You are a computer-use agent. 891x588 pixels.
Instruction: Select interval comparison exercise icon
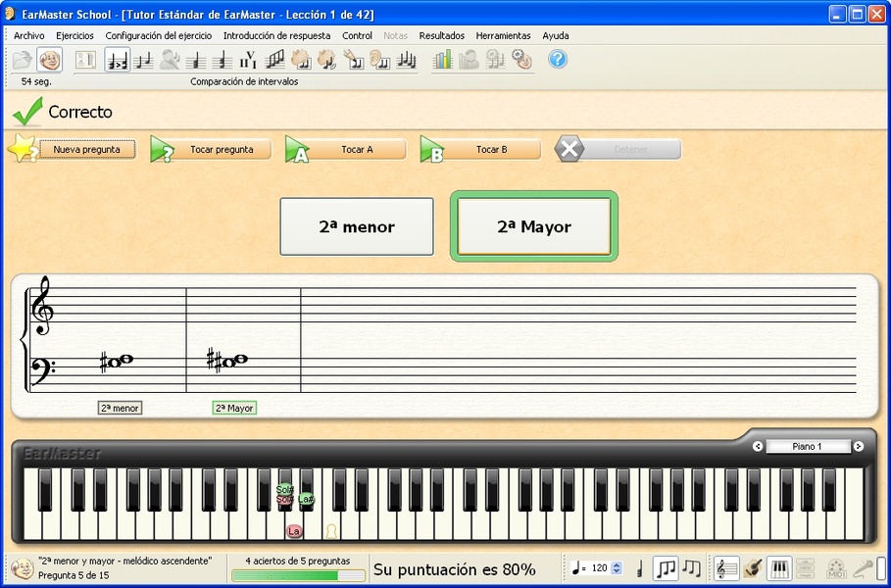(x=118, y=60)
